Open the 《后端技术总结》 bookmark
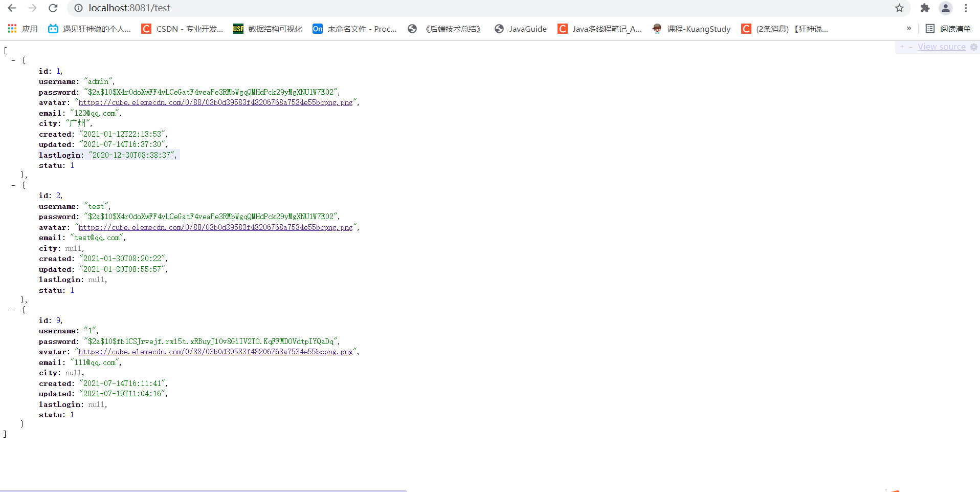 coord(446,29)
